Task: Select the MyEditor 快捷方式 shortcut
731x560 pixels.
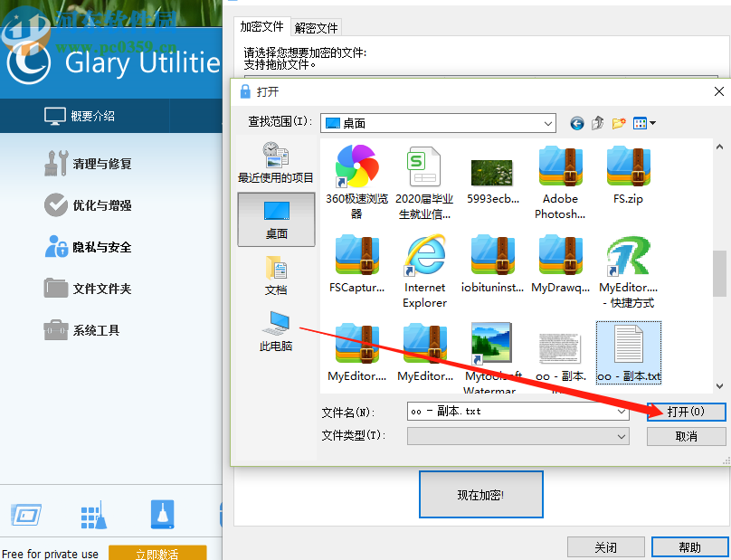Action: click(629, 255)
